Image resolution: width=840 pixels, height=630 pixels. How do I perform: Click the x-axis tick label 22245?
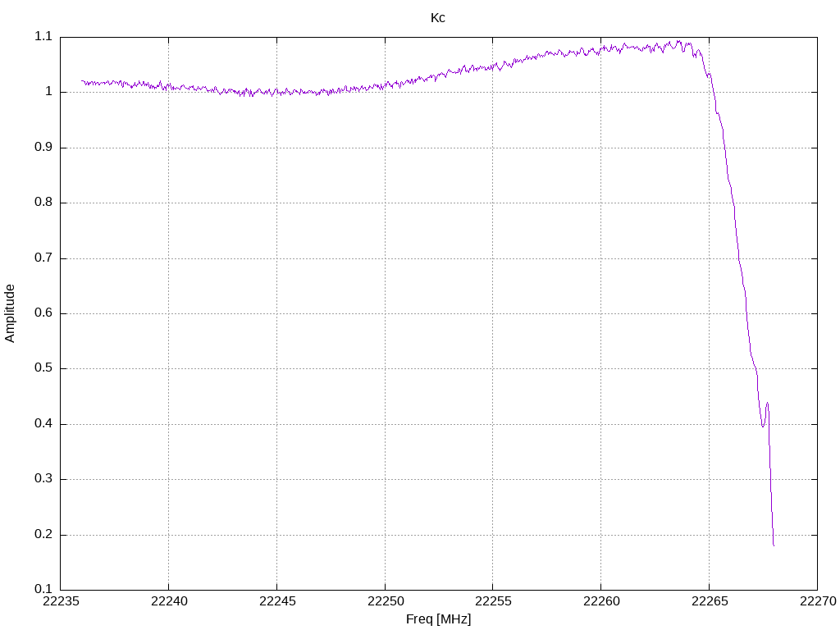pyautogui.click(x=277, y=601)
